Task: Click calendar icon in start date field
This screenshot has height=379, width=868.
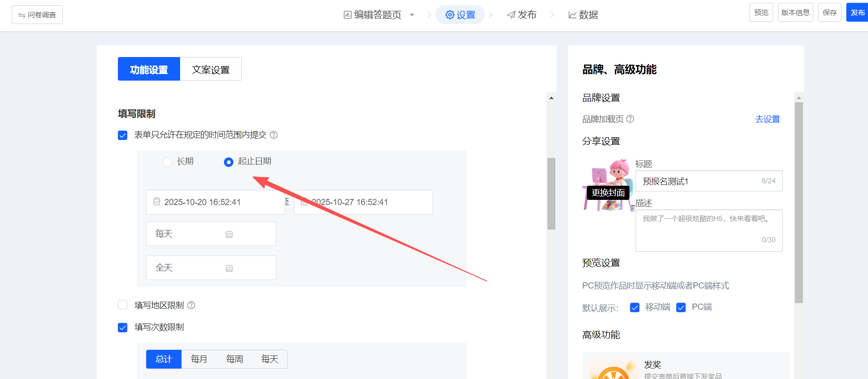Action: click(157, 202)
